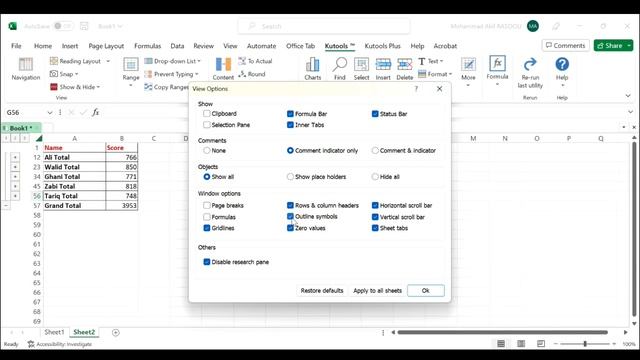The width and height of the screenshot is (640, 360).
Task: Switch to the Page Layout tab
Action: (x=106, y=46)
